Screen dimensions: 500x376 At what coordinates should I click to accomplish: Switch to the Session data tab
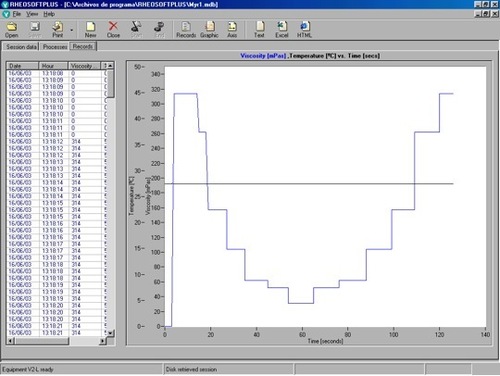coord(21,47)
